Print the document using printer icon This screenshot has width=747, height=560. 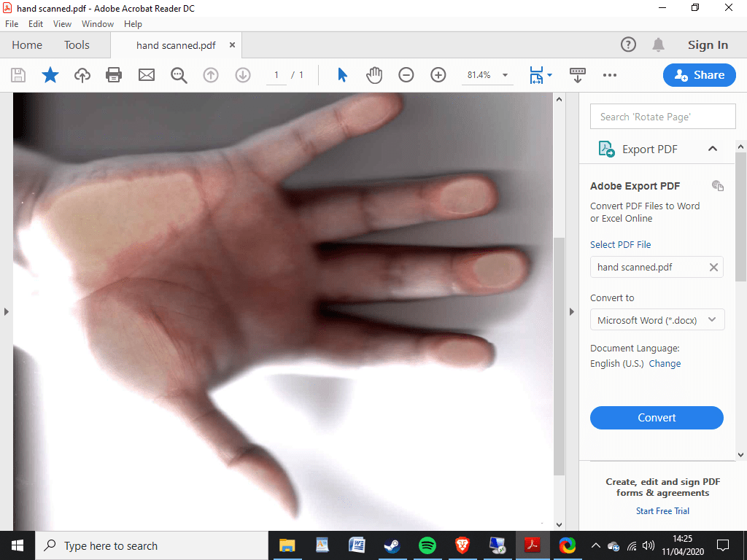click(114, 74)
